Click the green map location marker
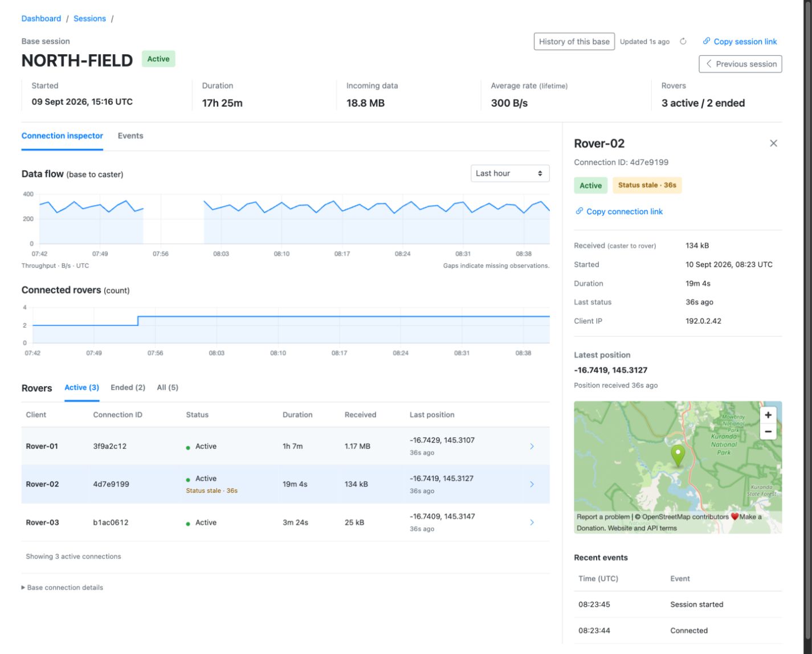 click(x=678, y=456)
